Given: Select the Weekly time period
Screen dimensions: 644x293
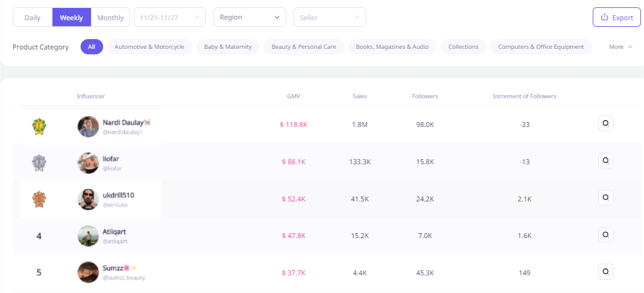Looking at the screenshot, I should point(71,18).
